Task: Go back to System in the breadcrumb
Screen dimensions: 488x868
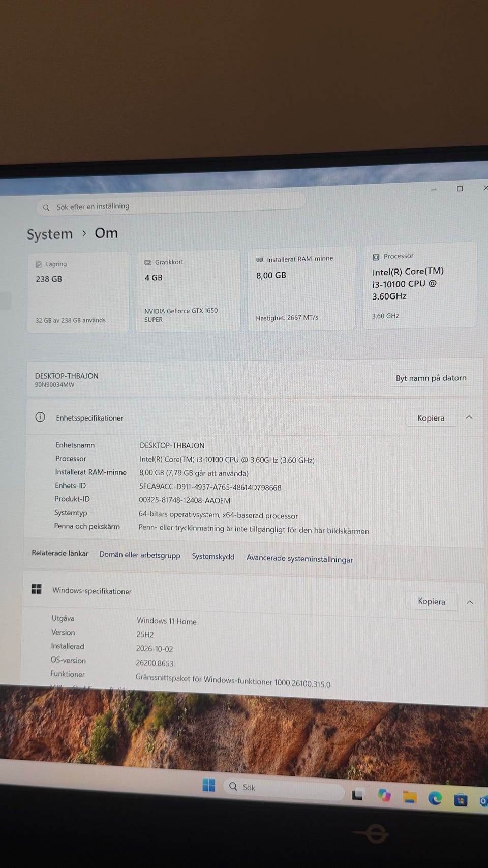Action: (50, 234)
